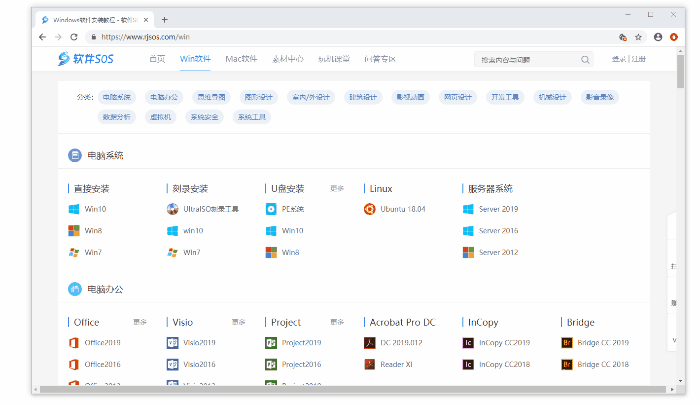
Task: Open 更多 next to Project heading
Action: [337, 322]
